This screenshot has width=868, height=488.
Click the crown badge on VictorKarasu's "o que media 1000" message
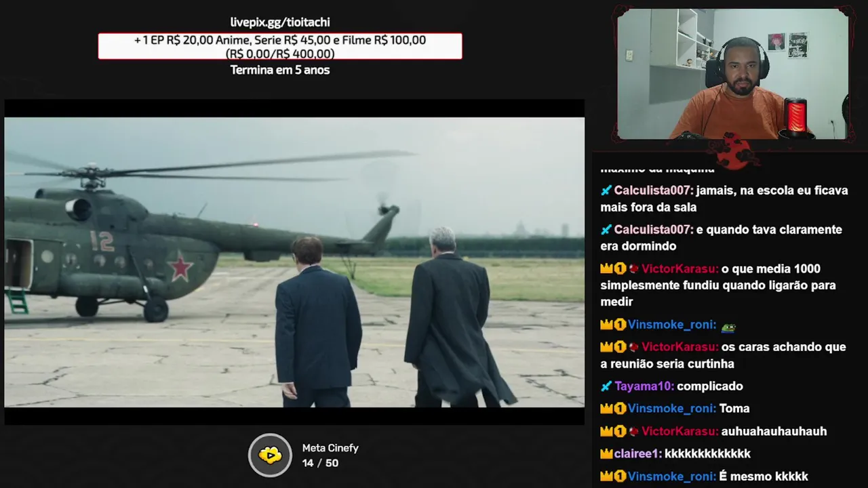(x=606, y=268)
